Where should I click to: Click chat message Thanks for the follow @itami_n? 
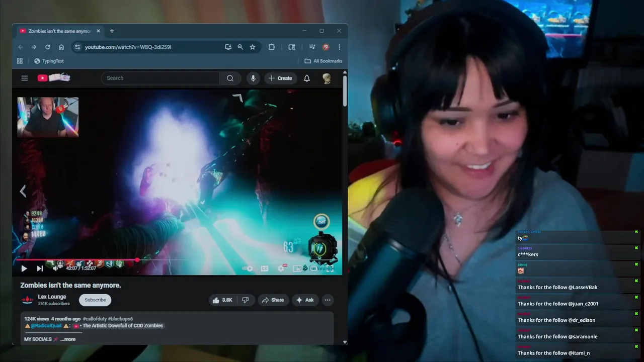(x=553, y=353)
